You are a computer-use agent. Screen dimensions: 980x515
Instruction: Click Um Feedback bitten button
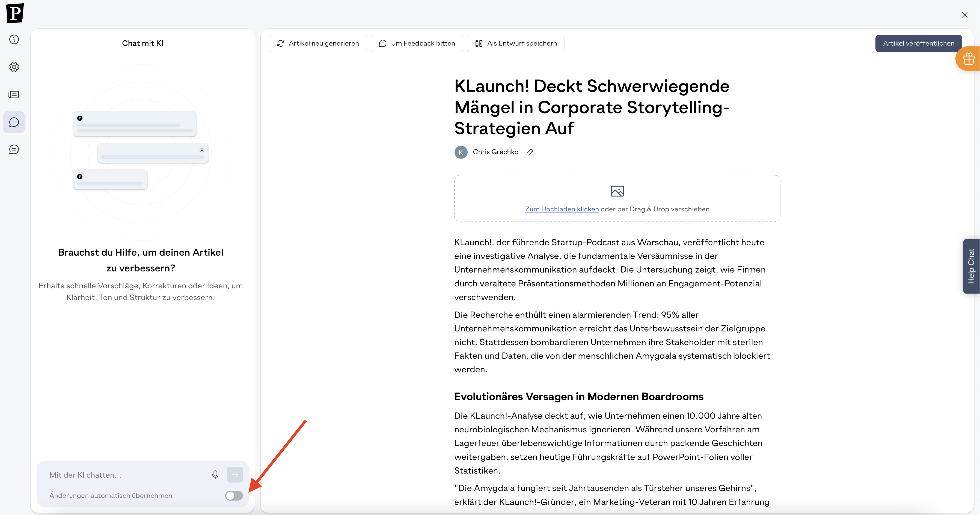coord(417,43)
